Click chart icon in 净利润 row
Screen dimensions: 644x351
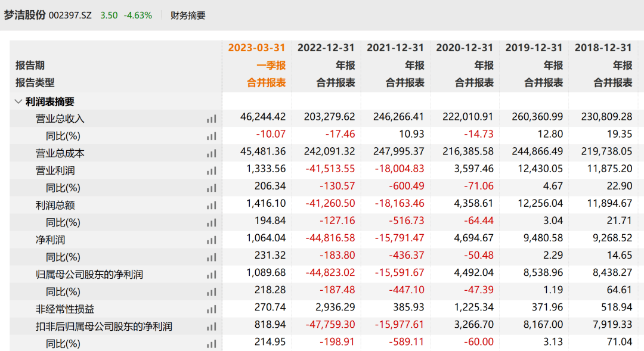coord(212,240)
